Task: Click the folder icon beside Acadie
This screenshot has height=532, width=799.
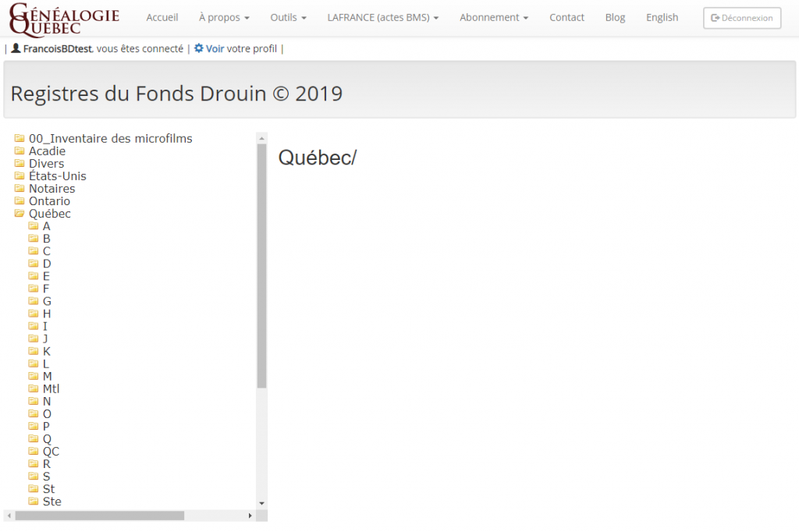Action: pos(20,151)
